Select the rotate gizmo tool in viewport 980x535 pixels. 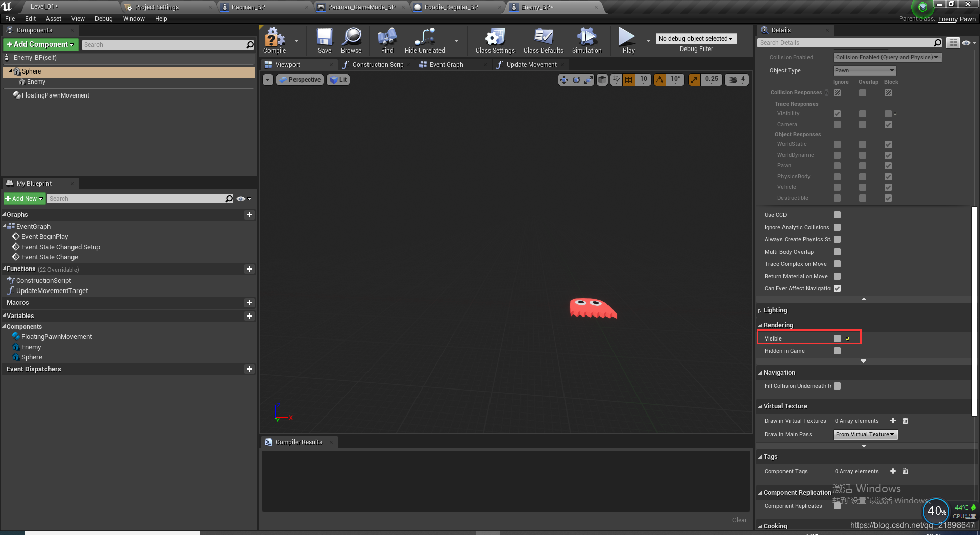pyautogui.click(x=576, y=80)
